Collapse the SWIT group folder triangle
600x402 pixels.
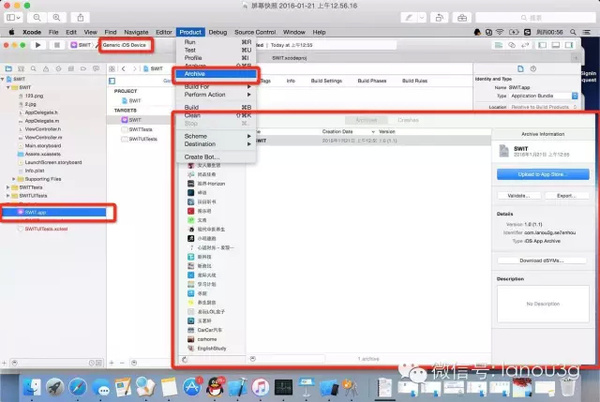click(x=8, y=88)
